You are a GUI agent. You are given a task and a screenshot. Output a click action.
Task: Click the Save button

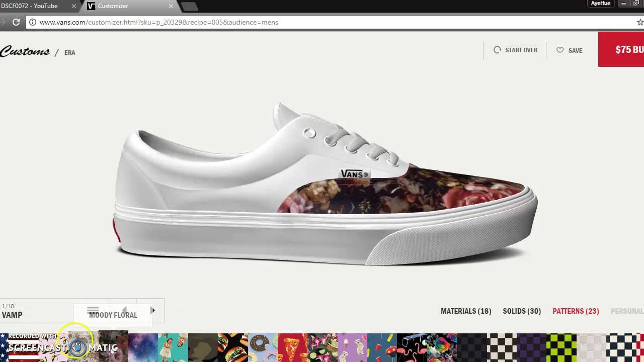click(569, 50)
